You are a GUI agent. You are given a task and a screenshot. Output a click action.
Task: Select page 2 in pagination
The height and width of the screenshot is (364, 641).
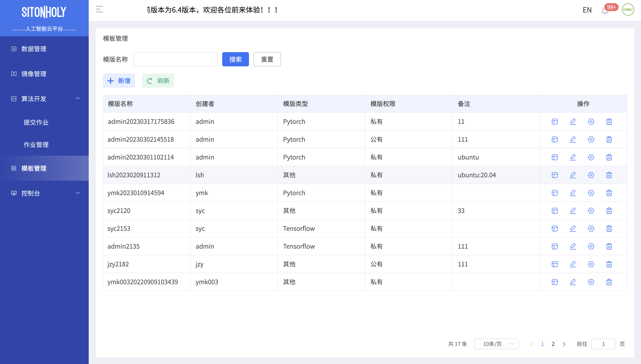553,344
